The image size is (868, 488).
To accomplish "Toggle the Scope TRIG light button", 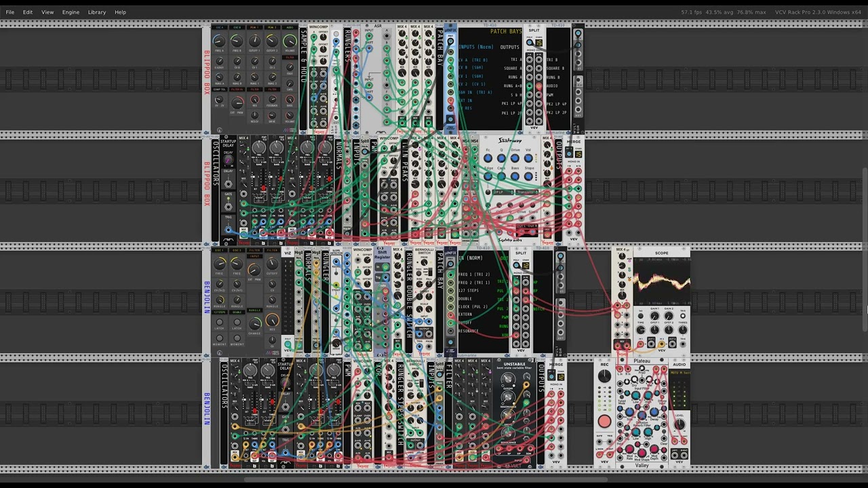I will pos(683,316).
